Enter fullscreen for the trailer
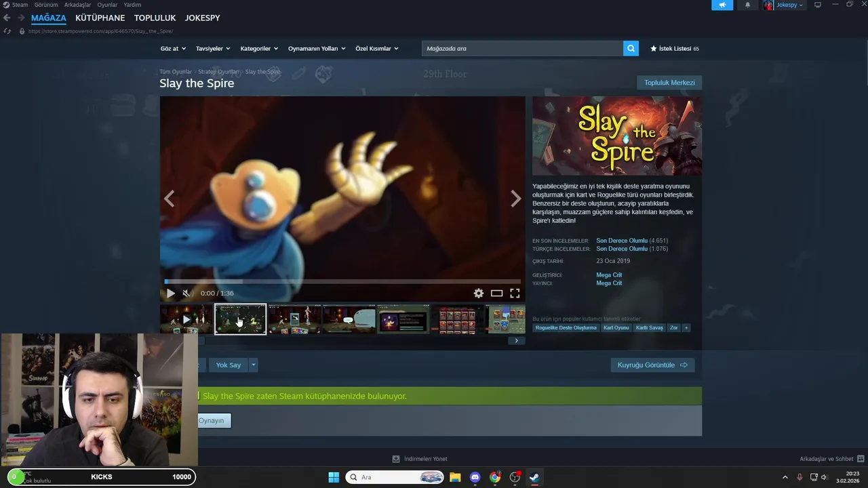The height and width of the screenshot is (488, 868). tap(515, 293)
